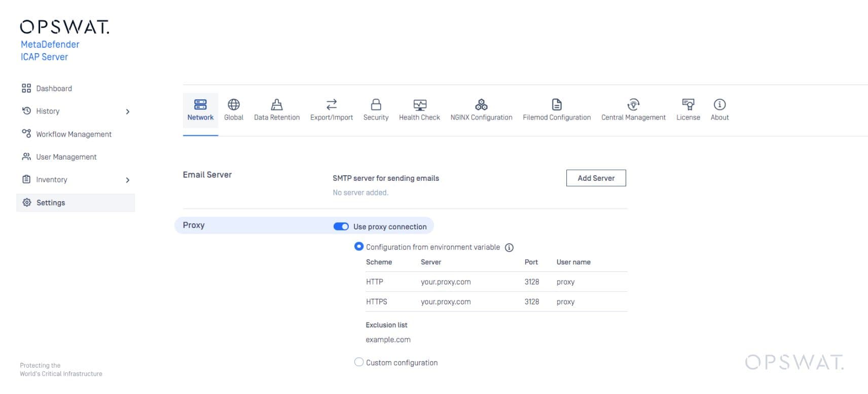868x394 pixels.
Task: Click the Settings gear icon in sidebar
Action: pyautogui.click(x=27, y=202)
